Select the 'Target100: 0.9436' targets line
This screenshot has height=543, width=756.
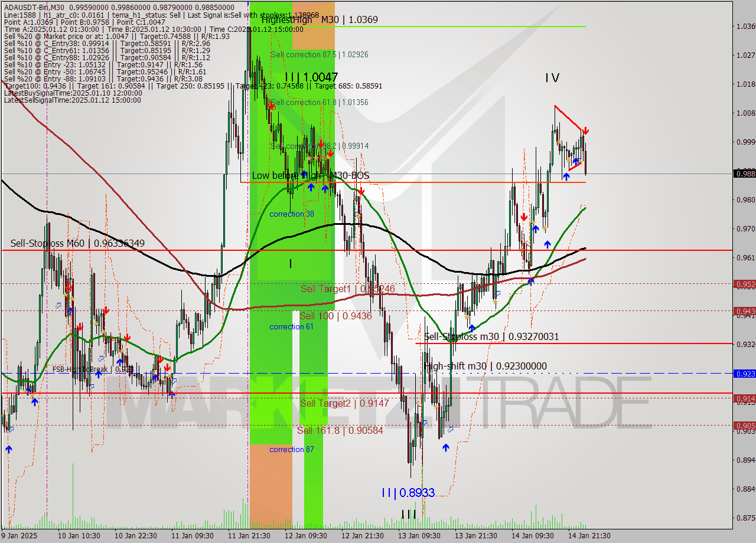coord(193,86)
